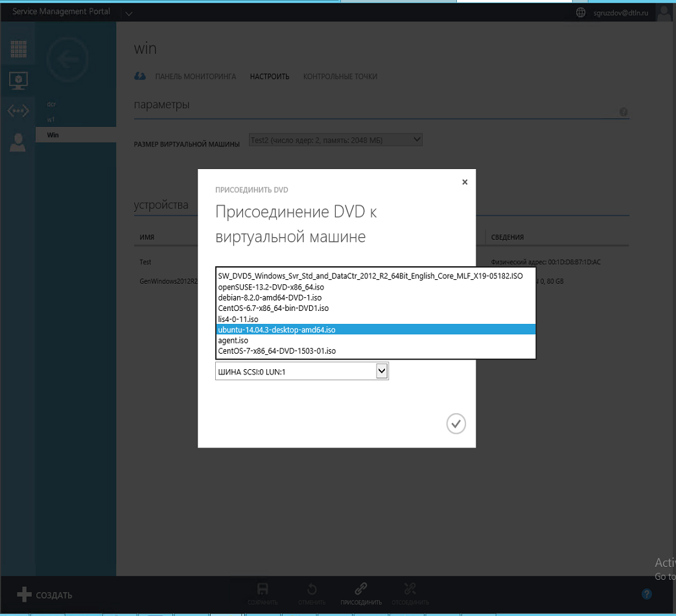Viewport: 676px width, 616px height.
Task: Click the globe icon near the account name
Action: pos(580,12)
